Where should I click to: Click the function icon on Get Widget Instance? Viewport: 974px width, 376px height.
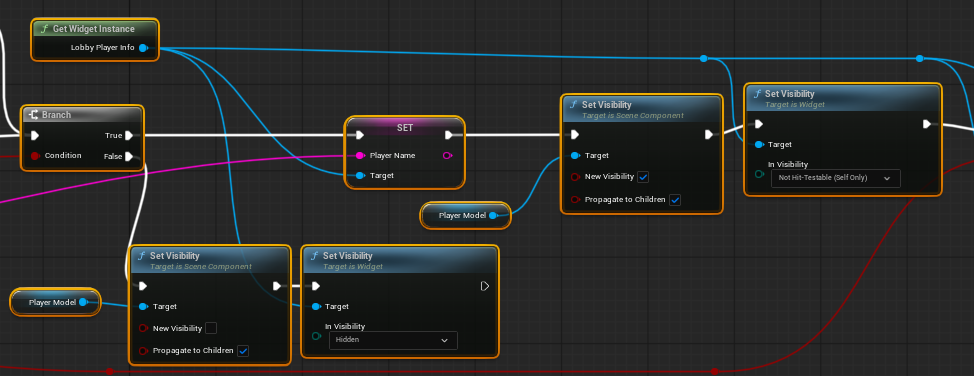coord(44,29)
